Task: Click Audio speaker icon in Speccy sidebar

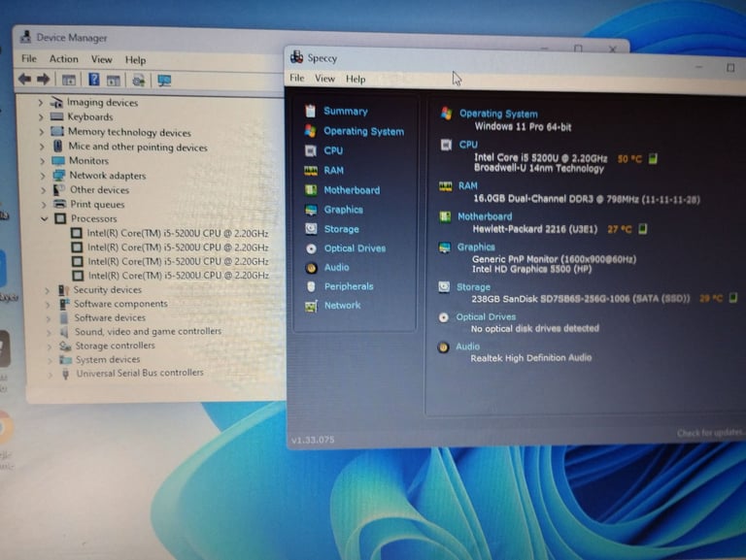Action: click(311, 268)
